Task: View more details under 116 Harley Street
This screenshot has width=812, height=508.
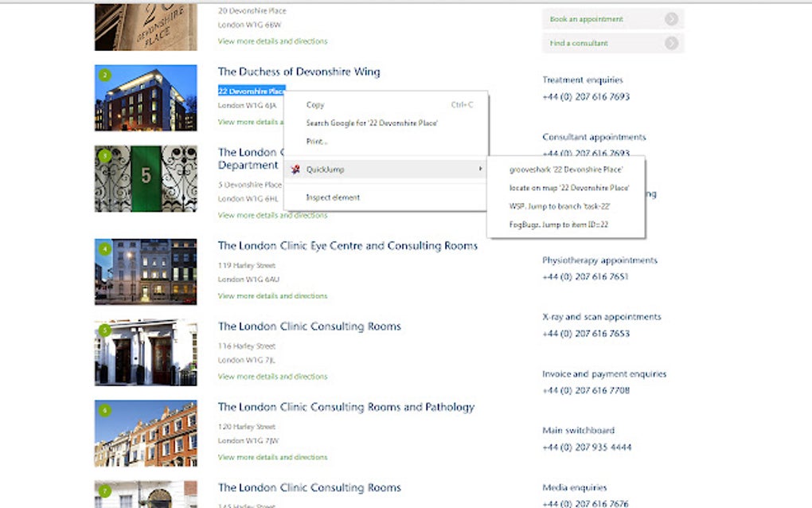Action: pos(272,377)
